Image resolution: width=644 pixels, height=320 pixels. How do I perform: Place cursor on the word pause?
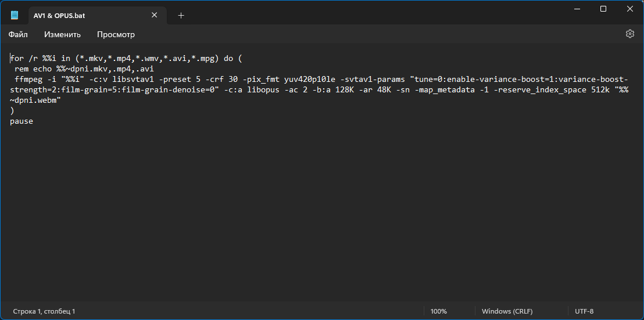22,121
